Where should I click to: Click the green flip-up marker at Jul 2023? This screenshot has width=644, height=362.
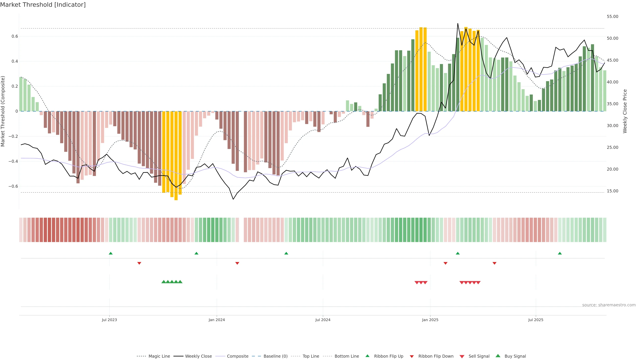click(x=111, y=253)
